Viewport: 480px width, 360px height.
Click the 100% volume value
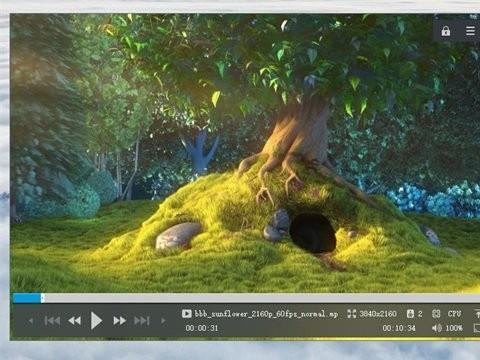(x=454, y=328)
